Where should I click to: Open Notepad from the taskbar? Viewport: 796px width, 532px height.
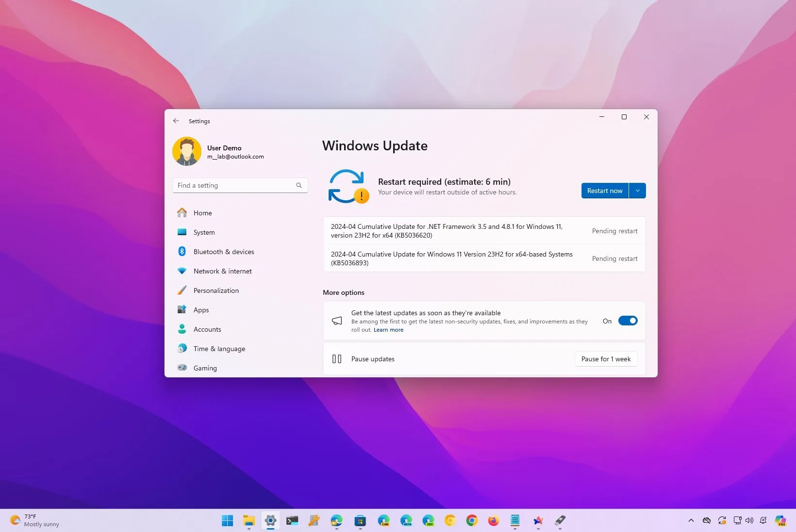click(x=515, y=520)
